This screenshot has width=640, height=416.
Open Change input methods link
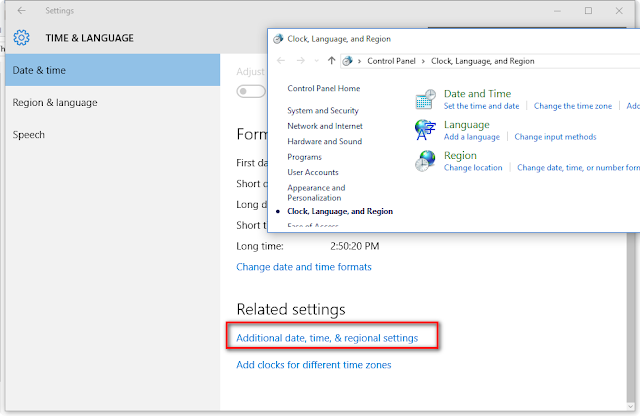pyautogui.click(x=555, y=137)
